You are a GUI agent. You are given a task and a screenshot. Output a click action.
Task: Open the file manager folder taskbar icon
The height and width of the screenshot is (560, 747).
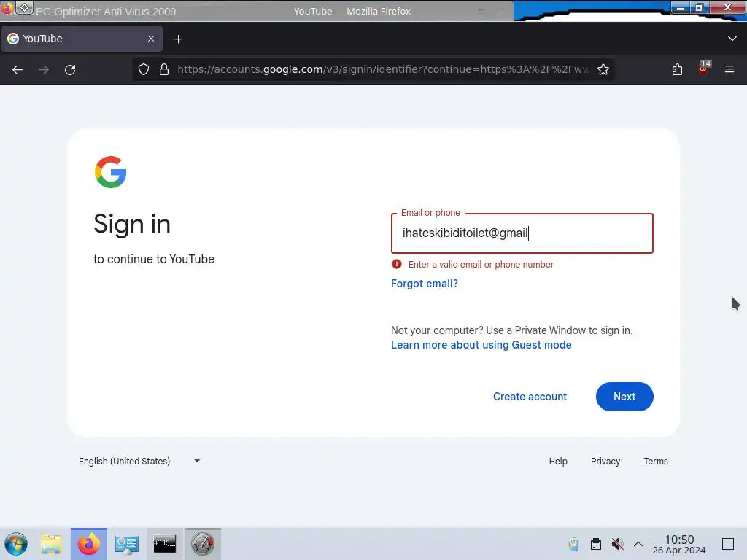[x=51, y=544]
